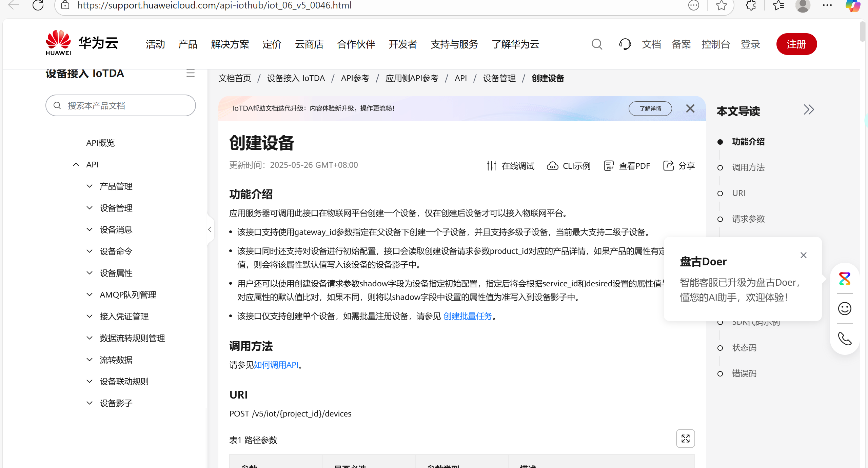868x468 pixels.
Task: Expand 设备消息 in sidebar
Action: click(x=90, y=229)
